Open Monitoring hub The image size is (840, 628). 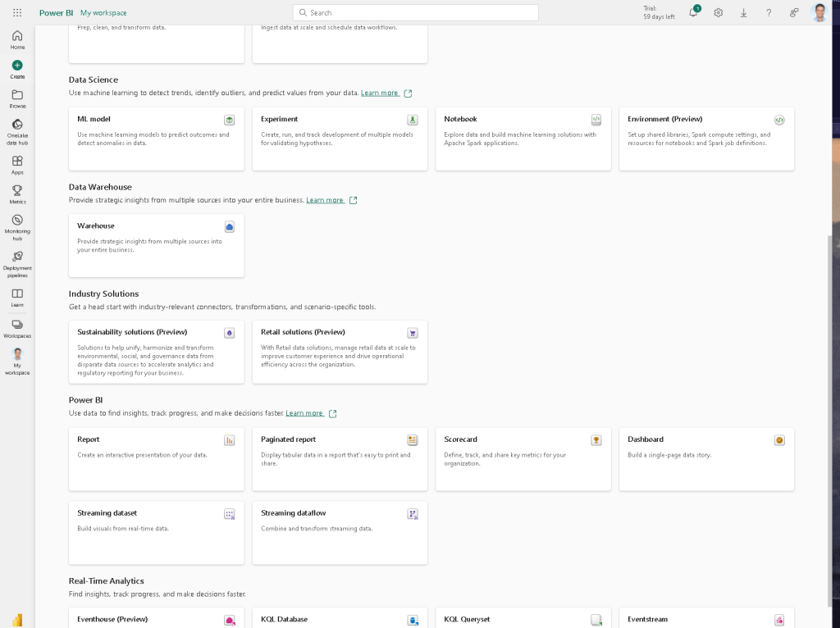tap(17, 228)
